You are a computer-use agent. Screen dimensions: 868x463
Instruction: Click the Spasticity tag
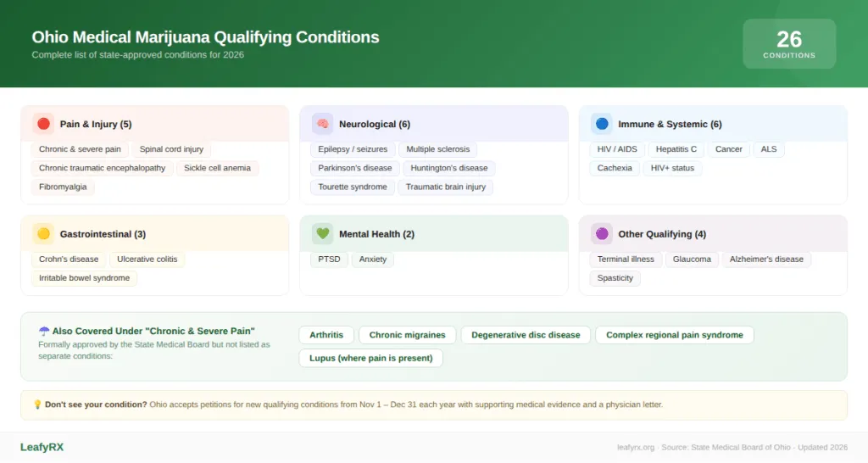coord(615,278)
